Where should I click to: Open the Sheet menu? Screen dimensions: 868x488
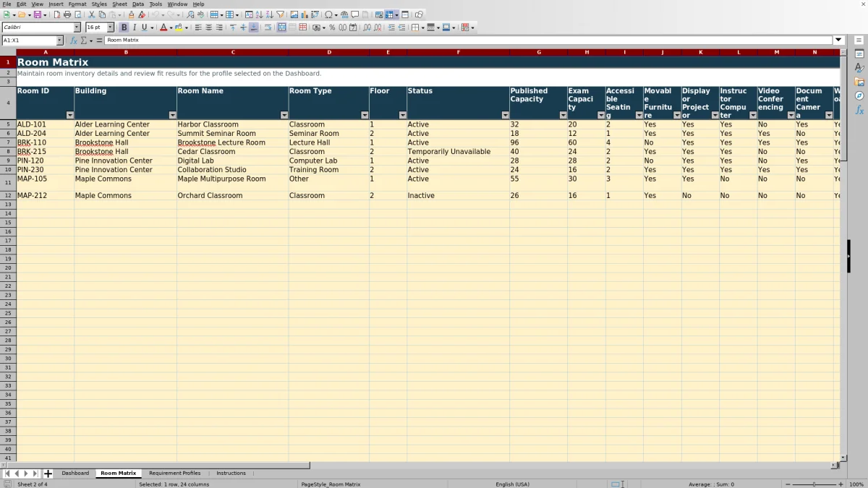point(119,4)
